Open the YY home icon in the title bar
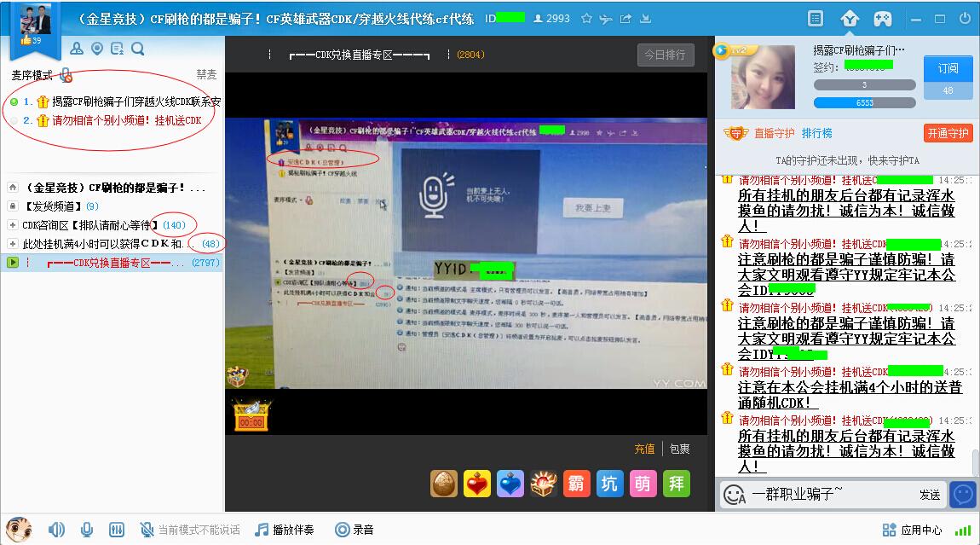 850,19
